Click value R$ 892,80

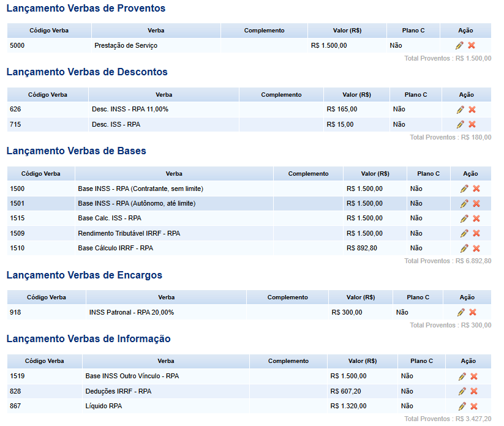(x=362, y=248)
